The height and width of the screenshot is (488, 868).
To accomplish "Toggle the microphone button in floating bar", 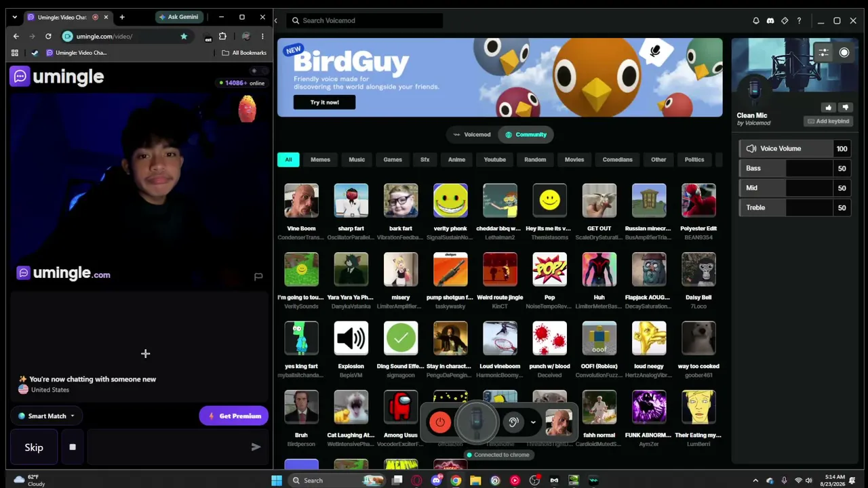I will pyautogui.click(x=477, y=422).
